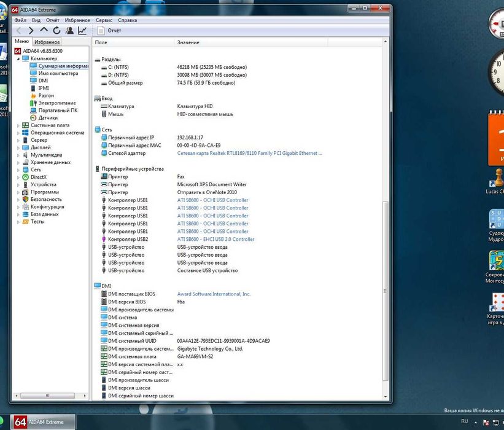Expand the Мультимедиа tree node
This screenshot has width=504, height=430.
coord(18,155)
